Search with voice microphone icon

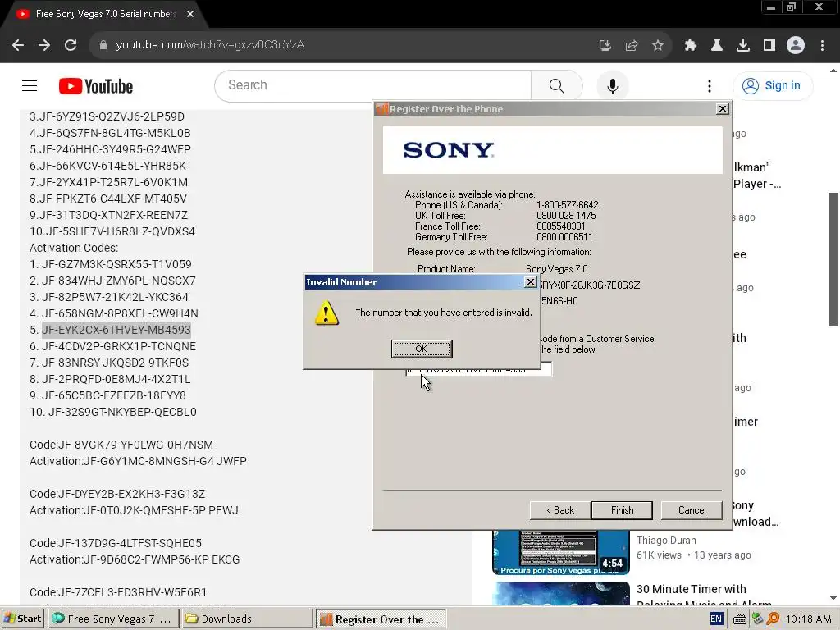[612, 85]
